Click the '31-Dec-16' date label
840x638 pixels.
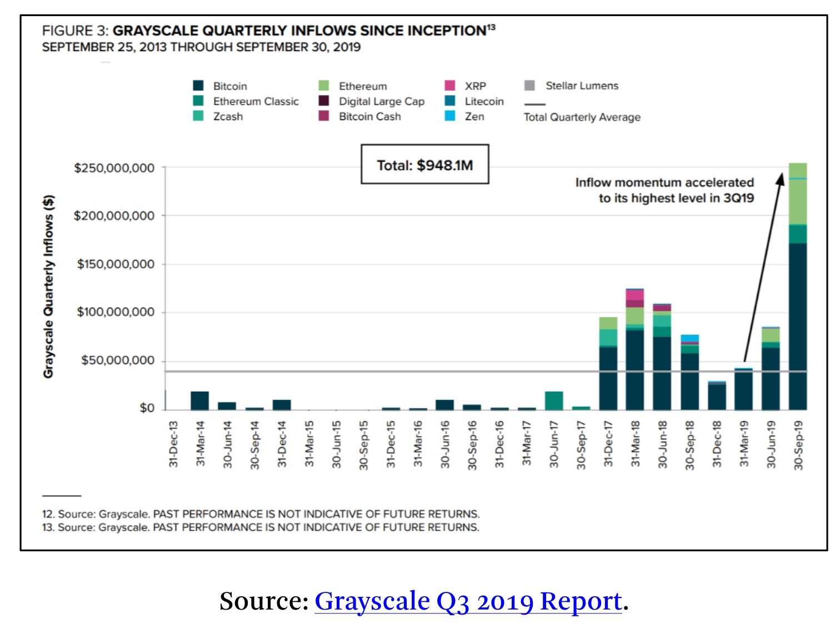pyautogui.click(x=499, y=444)
